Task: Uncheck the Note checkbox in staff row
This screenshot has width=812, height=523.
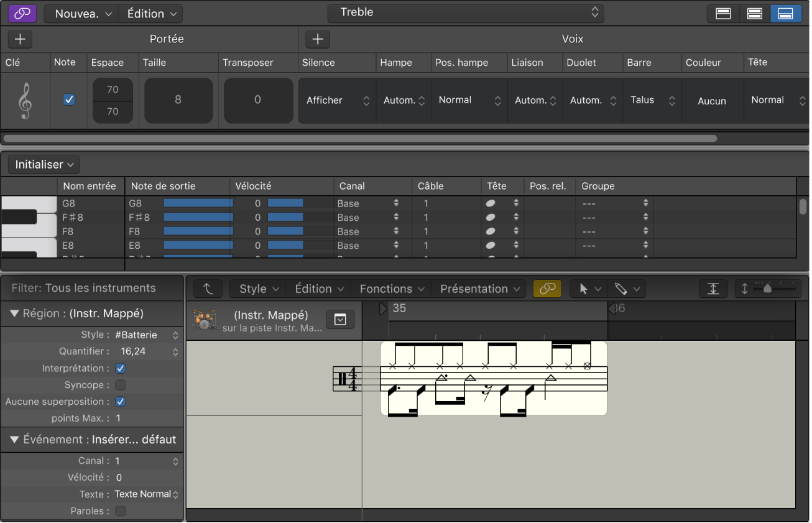Action: point(69,100)
